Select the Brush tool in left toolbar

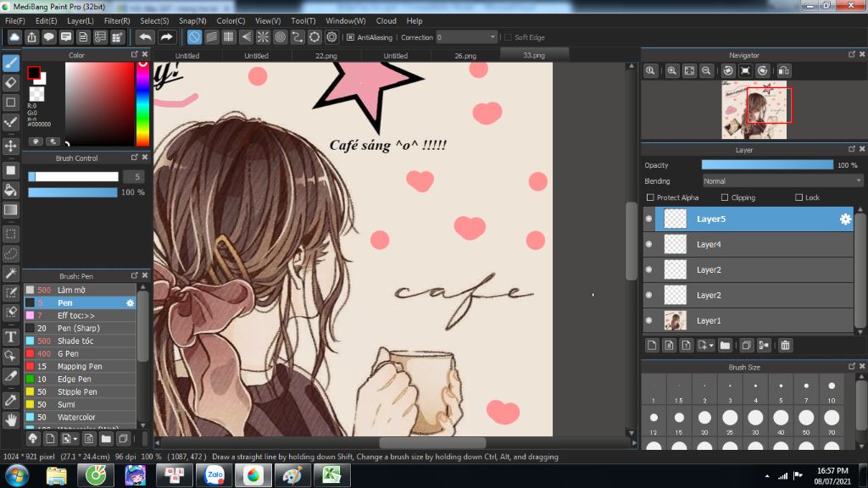pyautogui.click(x=11, y=63)
